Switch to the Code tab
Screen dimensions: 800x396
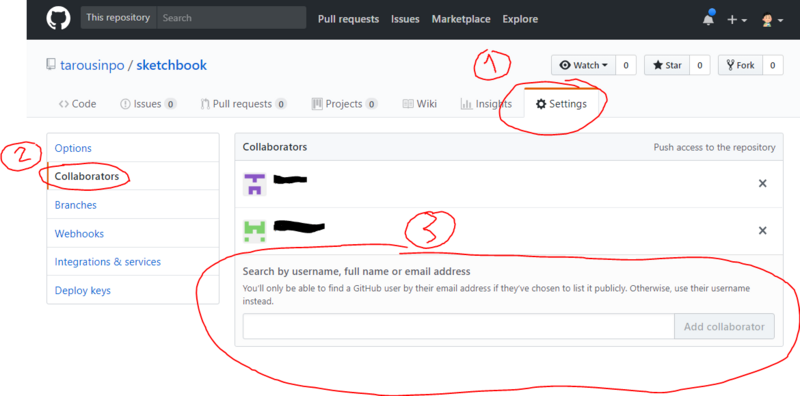[78, 104]
